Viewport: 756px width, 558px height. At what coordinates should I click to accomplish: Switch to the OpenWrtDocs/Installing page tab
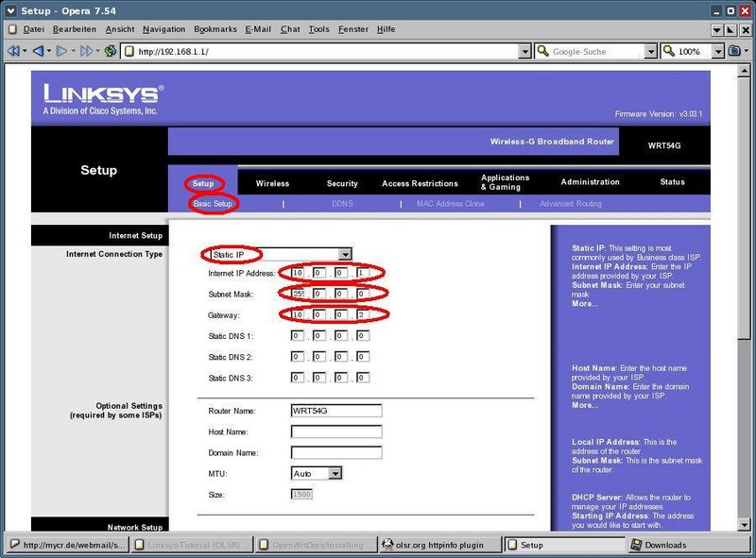tap(317, 545)
